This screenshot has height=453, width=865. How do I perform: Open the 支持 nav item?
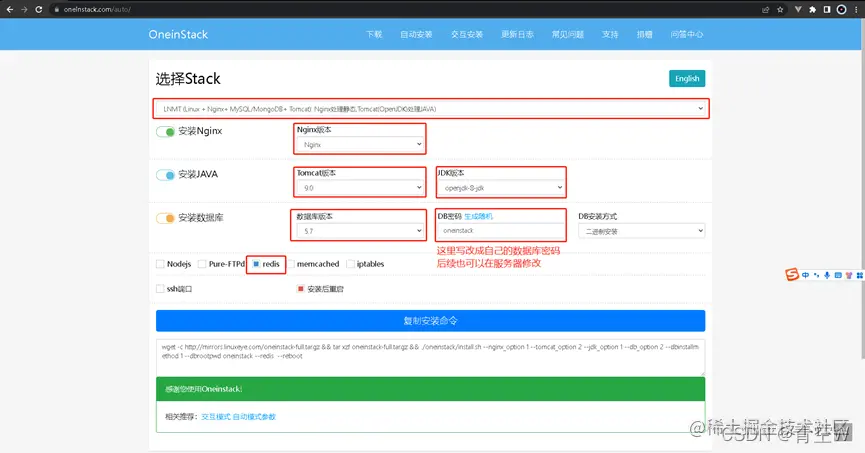pos(610,34)
